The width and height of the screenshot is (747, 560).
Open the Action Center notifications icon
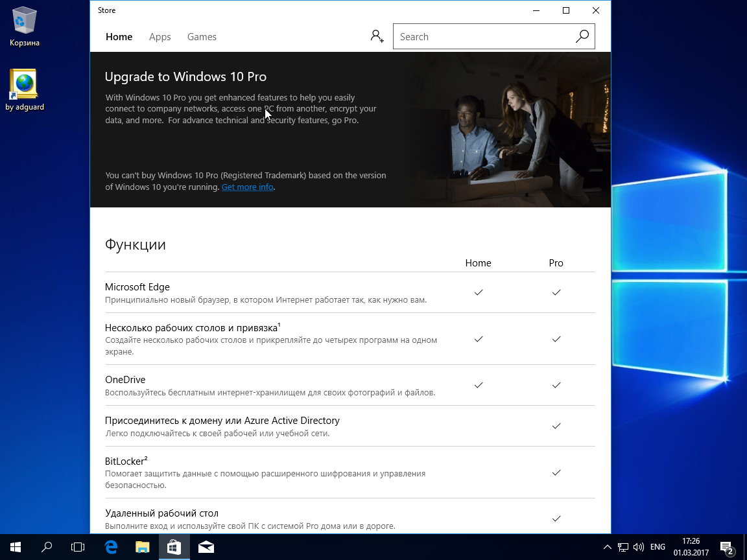726,548
